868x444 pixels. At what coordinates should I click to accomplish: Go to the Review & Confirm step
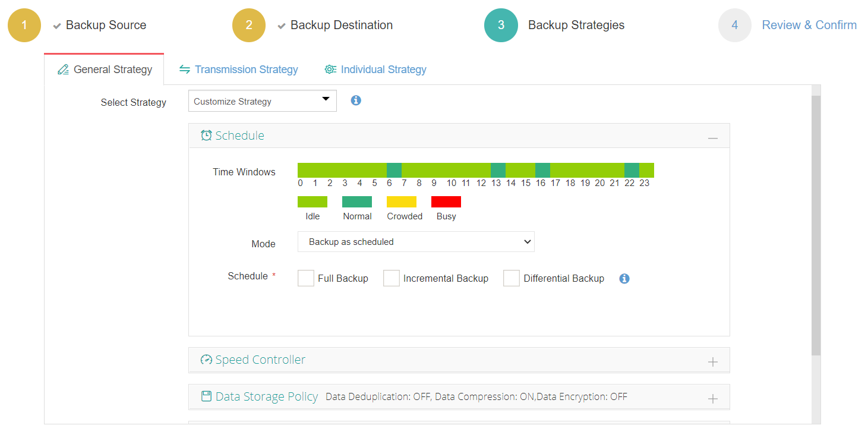[809, 24]
